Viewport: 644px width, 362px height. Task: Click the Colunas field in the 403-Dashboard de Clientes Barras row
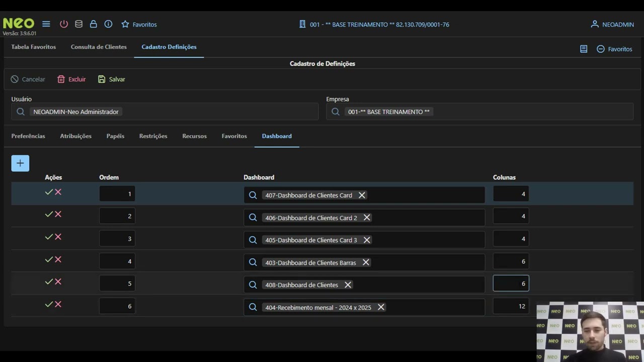point(511,261)
